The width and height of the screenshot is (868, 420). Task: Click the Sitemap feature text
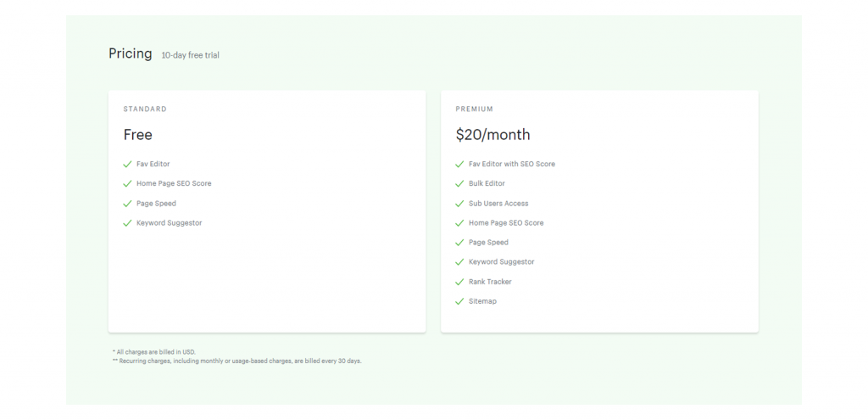(x=482, y=301)
